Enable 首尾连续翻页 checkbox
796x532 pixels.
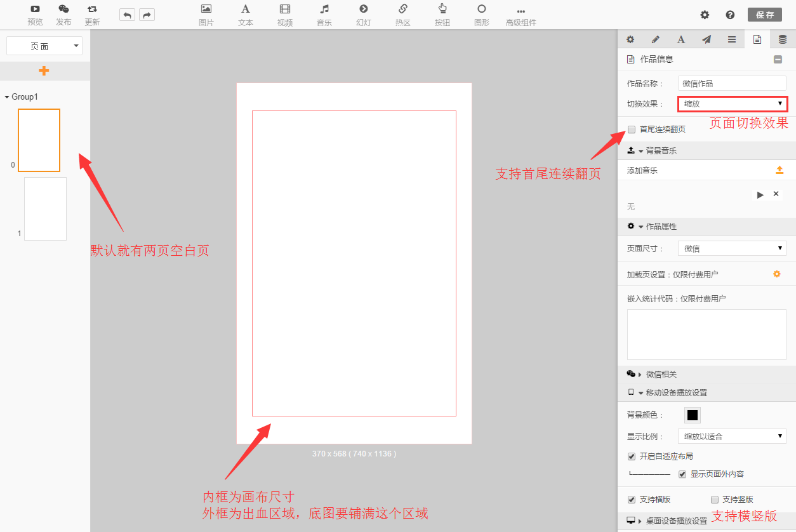click(632, 130)
